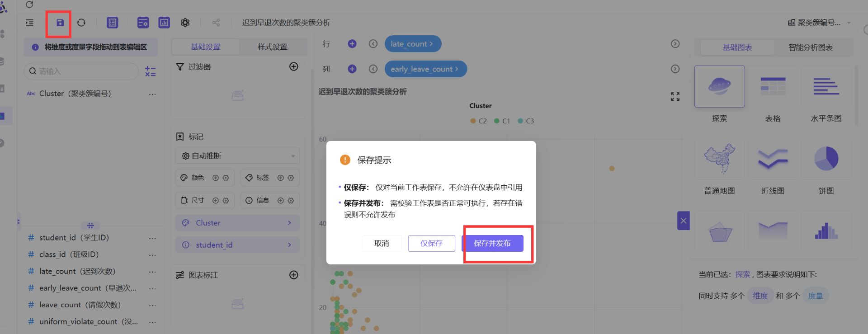Add a chart annotation with plus icon
This screenshot has width=868, height=334.
294,275
